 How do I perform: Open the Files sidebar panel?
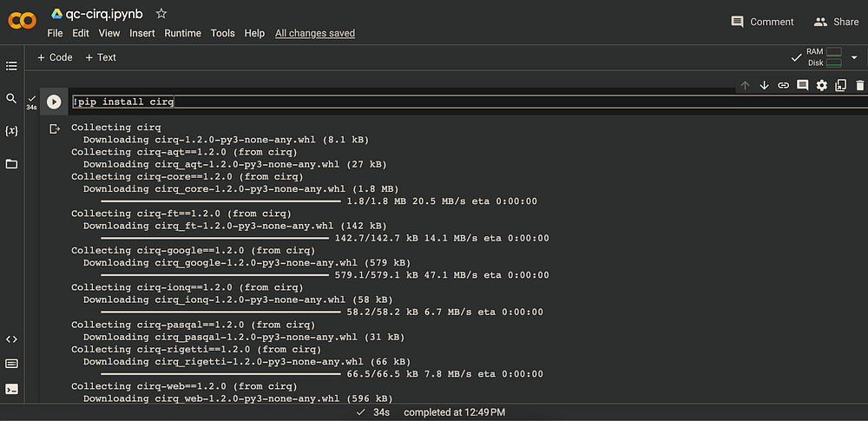tap(11, 164)
